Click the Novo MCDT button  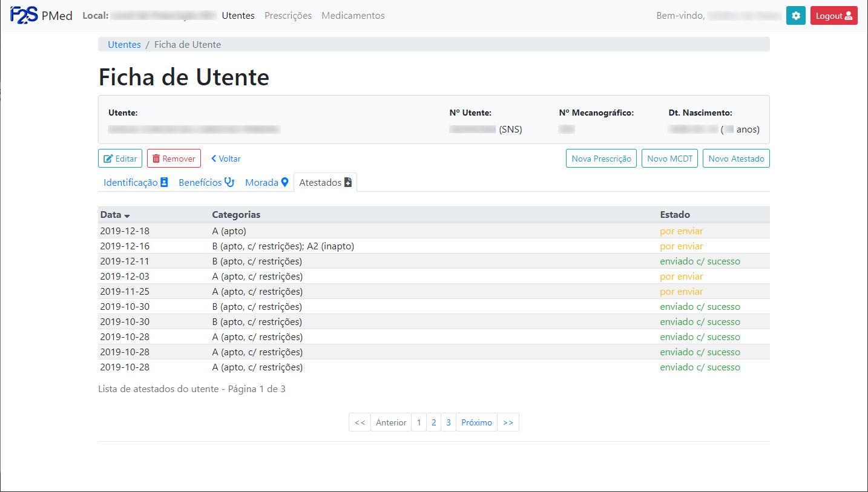click(x=669, y=159)
